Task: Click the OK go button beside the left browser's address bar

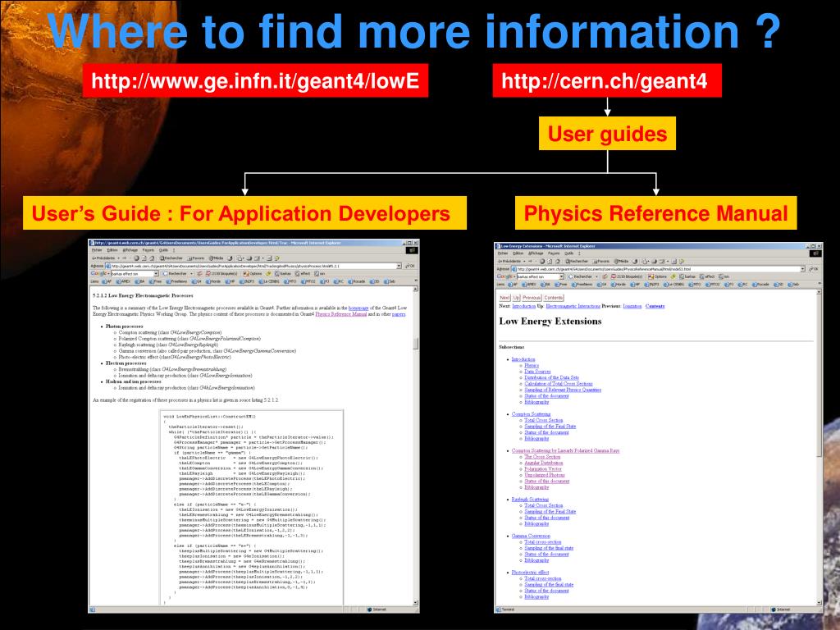Action: (x=410, y=266)
